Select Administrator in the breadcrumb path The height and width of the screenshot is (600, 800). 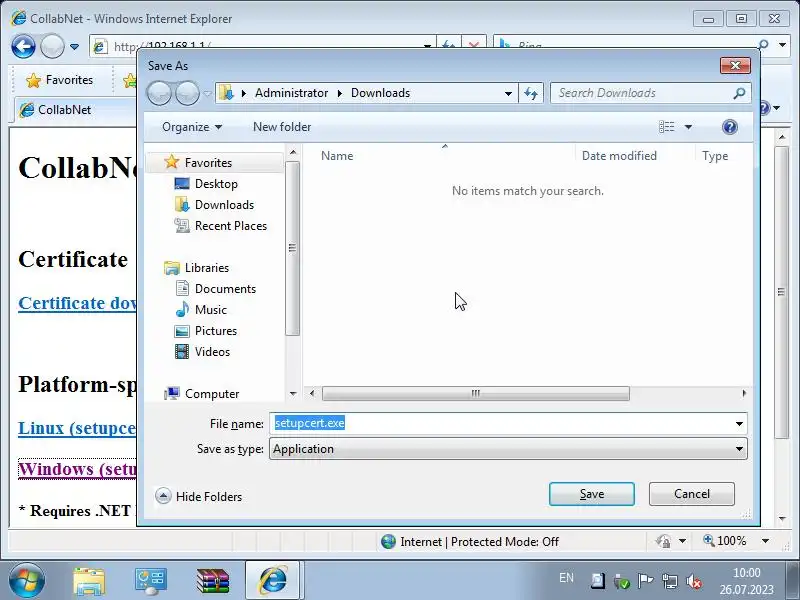click(x=291, y=93)
